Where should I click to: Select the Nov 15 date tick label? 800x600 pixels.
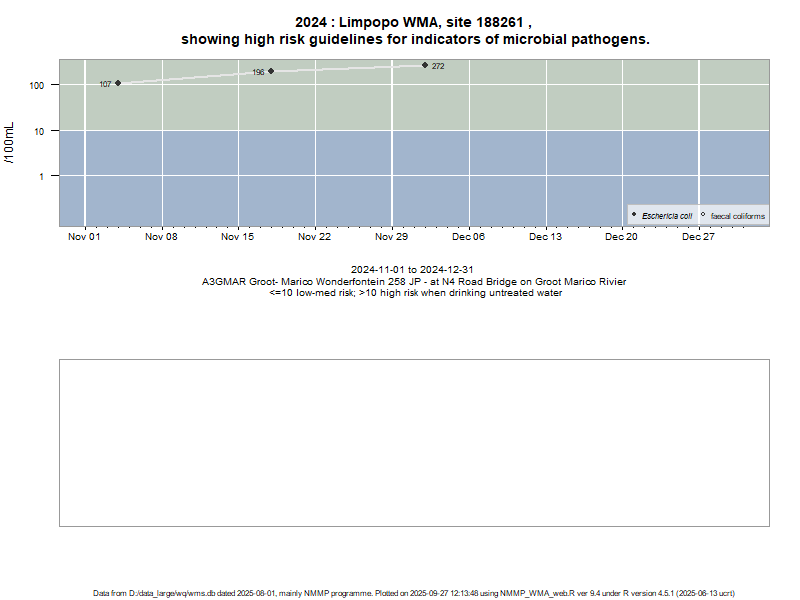tap(238, 237)
